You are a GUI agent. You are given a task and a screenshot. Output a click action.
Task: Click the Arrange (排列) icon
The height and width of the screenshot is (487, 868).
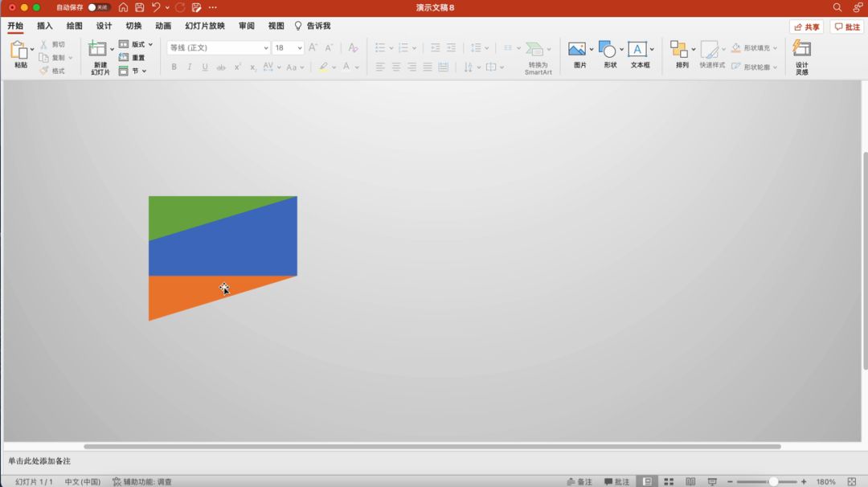(x=678, y=49)
